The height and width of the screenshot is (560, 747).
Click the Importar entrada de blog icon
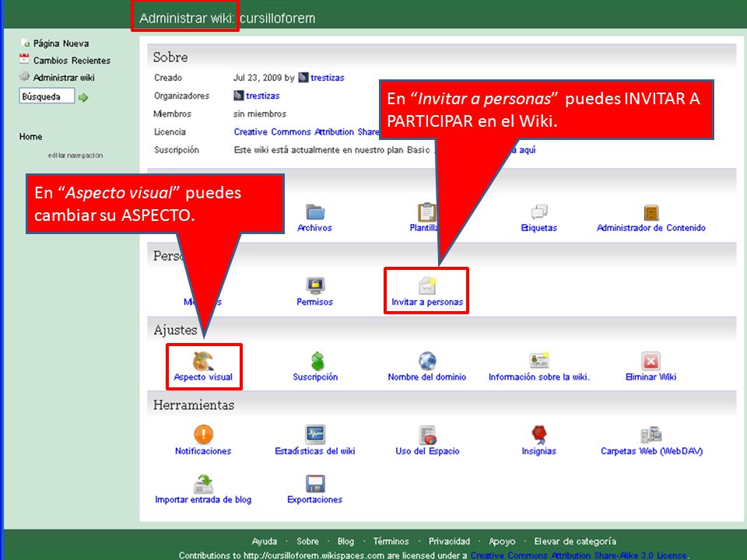(203, 484)
